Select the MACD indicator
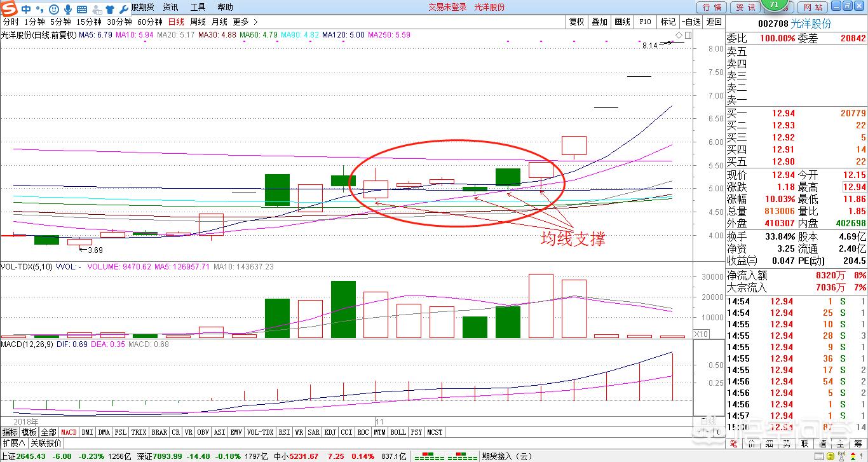This screenshot has width=868, height=462. (x=69, y=432)
